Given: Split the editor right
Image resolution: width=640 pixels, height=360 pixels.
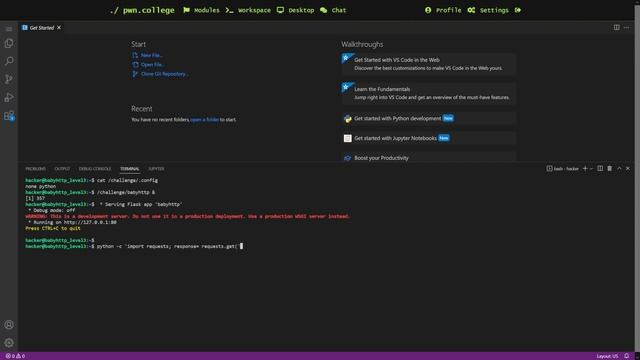Looking at the screenshot, I should 616,27.
